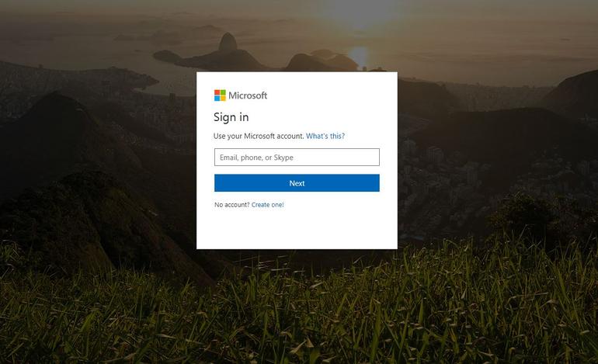This screenshot has height=364, width=598.
Task: Open the "What's this?" link
Action: point(325,136)
